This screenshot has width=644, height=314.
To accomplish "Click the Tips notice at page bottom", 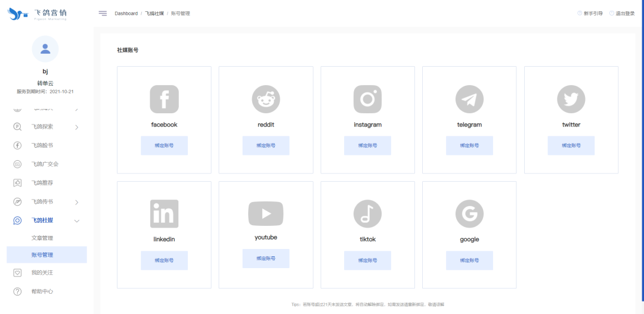I will [x=367, y=304].
